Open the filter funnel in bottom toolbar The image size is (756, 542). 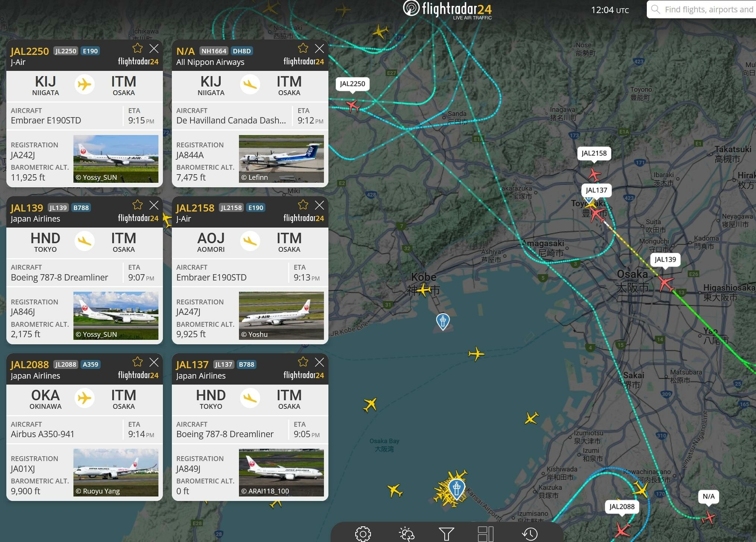(446, 534)
